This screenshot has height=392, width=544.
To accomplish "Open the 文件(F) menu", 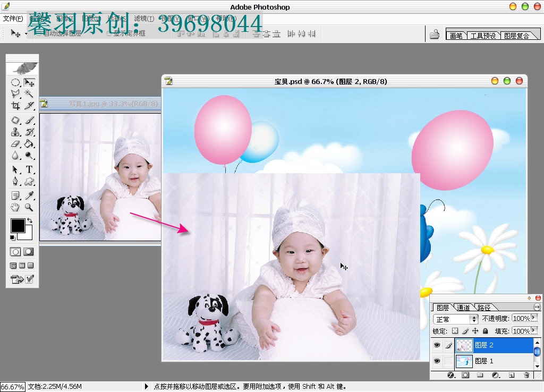I will (x=13, y=19).
